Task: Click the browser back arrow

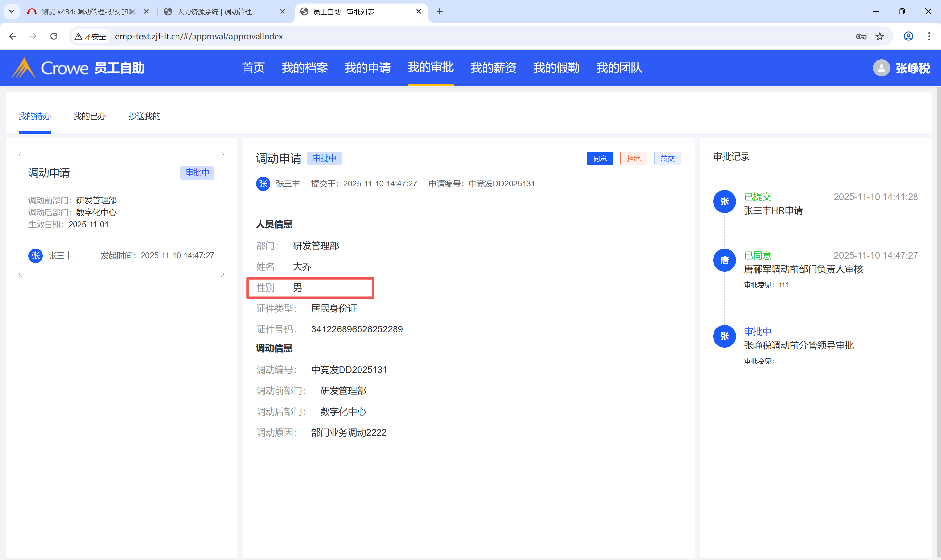Action: coord(12,36)
